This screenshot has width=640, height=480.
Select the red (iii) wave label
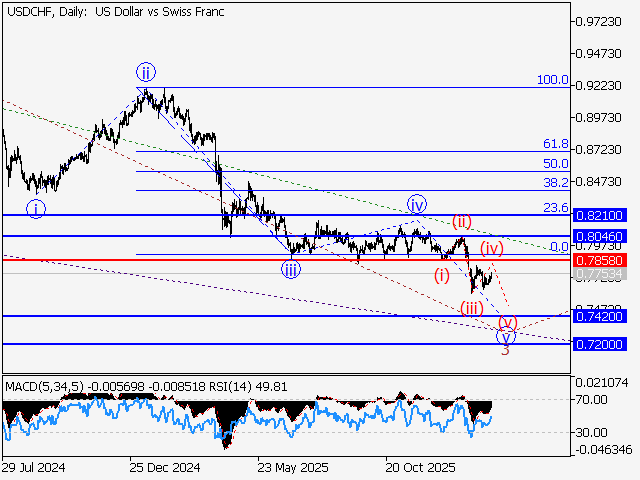[x=472, y=308]
